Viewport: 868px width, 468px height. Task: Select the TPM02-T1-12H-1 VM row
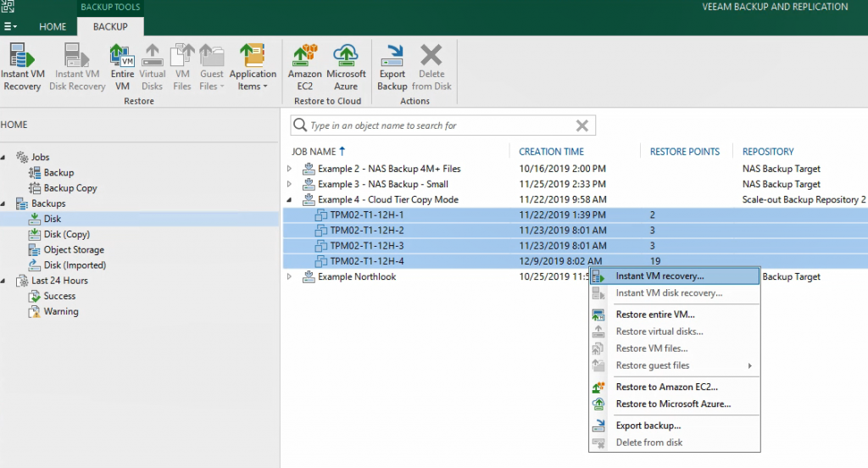coord(576,214)
